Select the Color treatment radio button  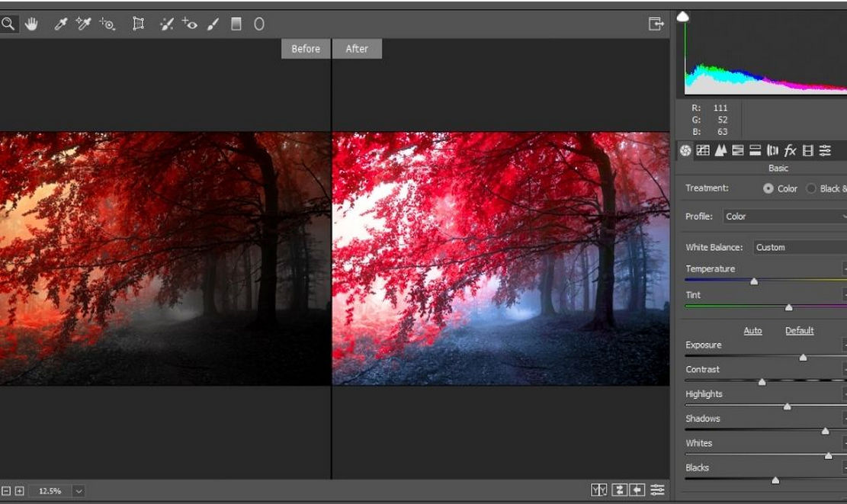click(769, 188)
